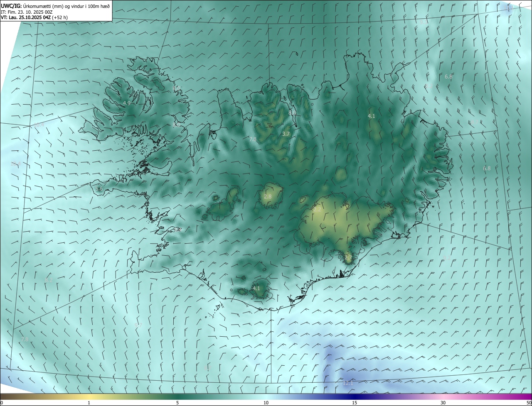The image size is (532, 406).
Task: Click the 9.7 value in the southwest ocean
Action: 138,325
